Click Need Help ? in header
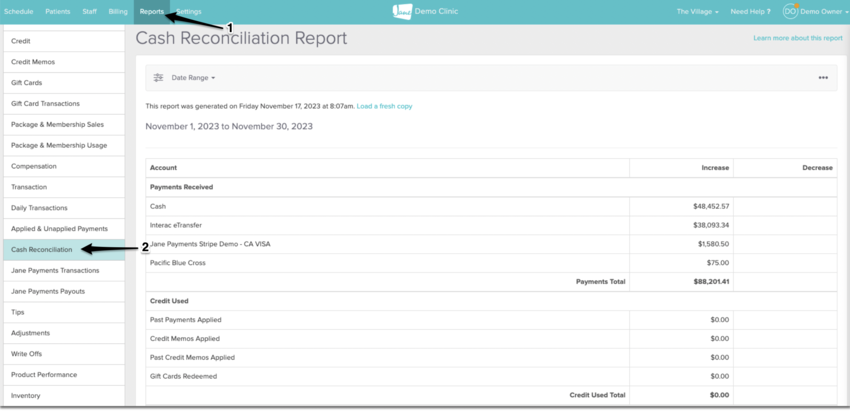Screen dimensions: 850x411 pyautogui.click(x=750, y=11)
